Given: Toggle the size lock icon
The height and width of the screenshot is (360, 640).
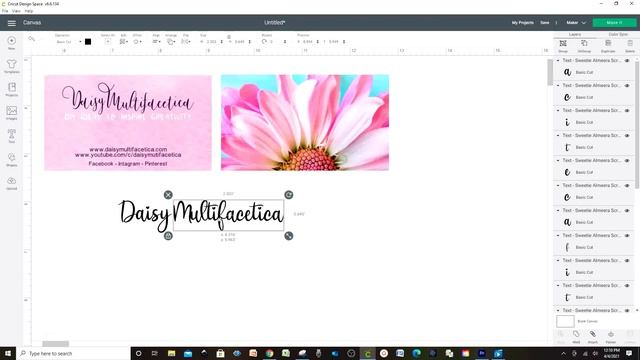Looking at the screenshot, I should tap(229, 37).
